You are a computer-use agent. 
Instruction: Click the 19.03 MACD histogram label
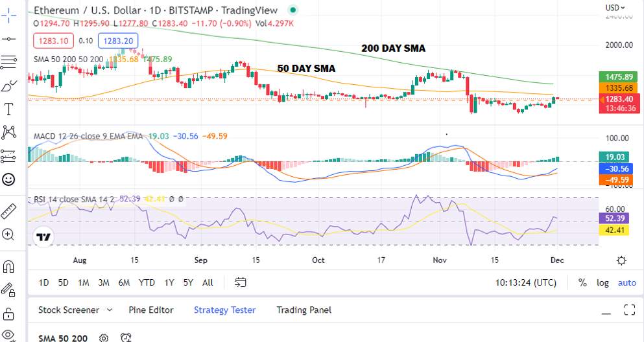[x=615, y=157]
